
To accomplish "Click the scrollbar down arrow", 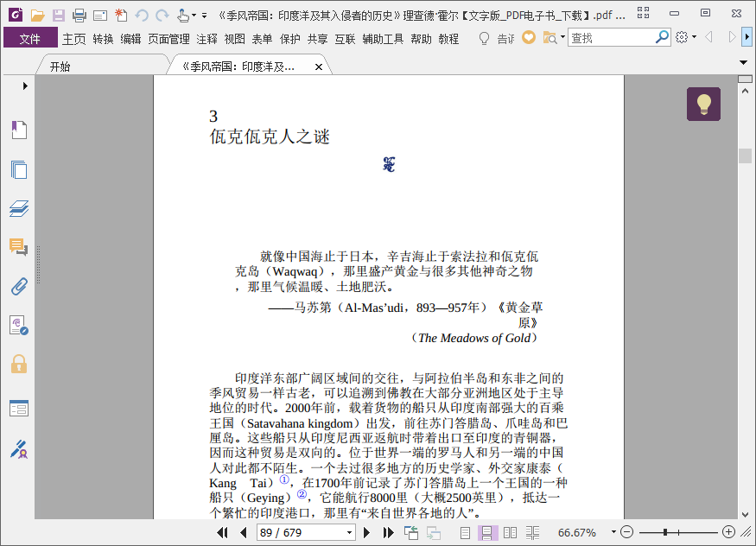I will click(x=746, y=514).
